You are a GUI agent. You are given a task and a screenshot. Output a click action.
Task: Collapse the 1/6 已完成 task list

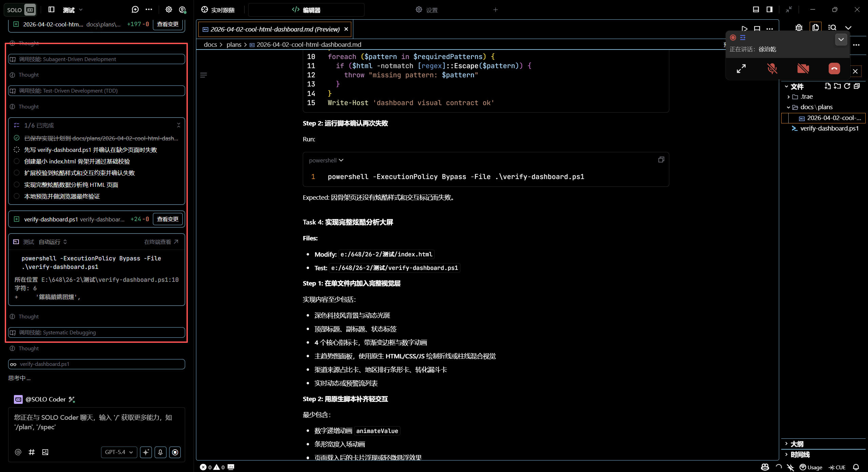[179, 125]
